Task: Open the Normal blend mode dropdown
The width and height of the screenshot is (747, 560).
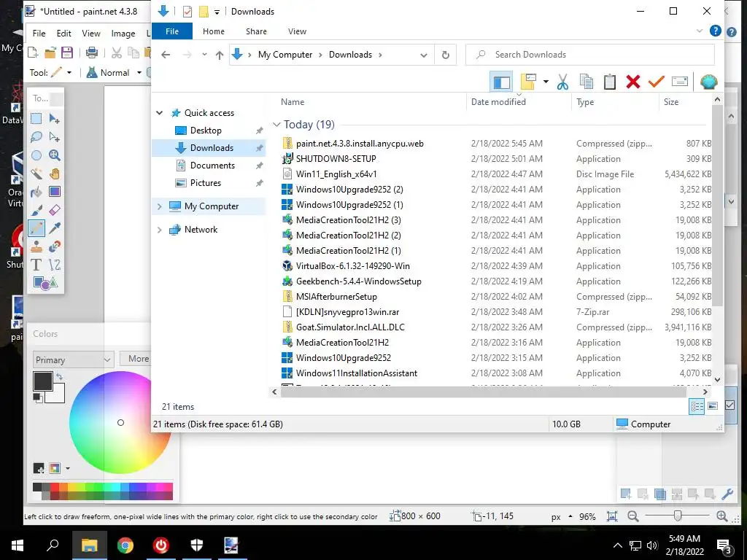Action: [139, 73]
